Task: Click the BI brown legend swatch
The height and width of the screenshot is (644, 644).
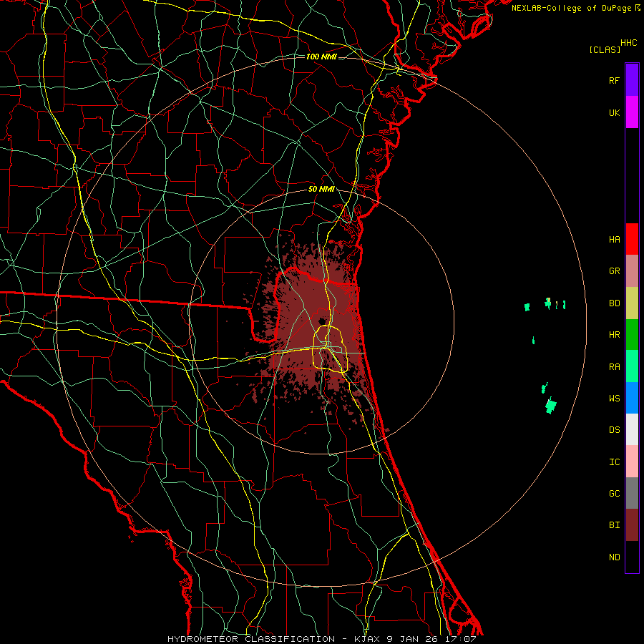Action: click(x=632, y=525)
